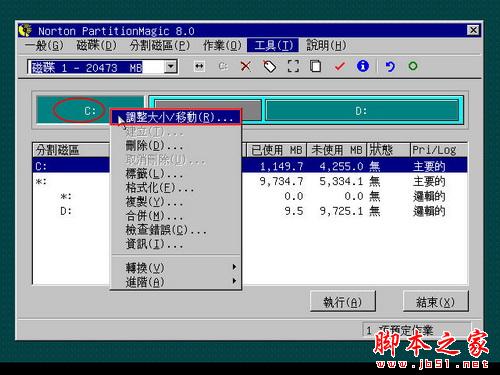Open the disk selection dropdown arrow
Screen dimensions: 500x375
point(171,67)
